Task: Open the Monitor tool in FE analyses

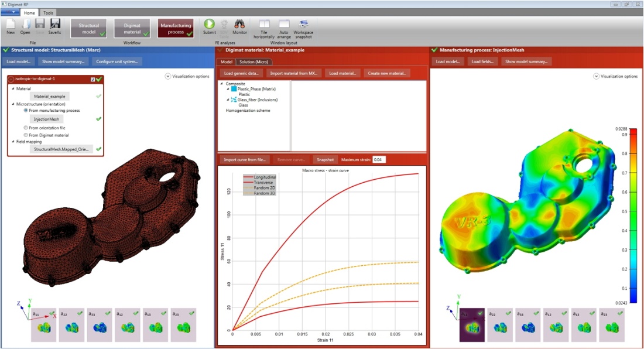Action: [x=239, y=25]
